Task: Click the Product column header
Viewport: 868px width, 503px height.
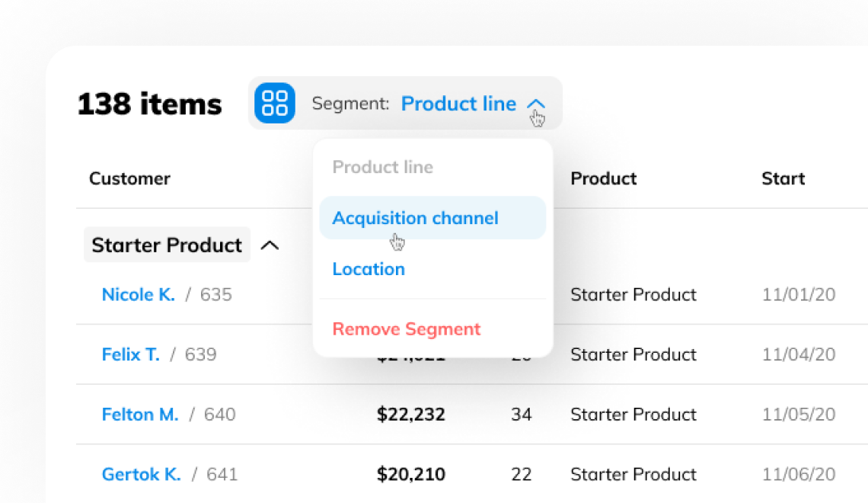Action: pyautogui.click(x=603, y=178)
